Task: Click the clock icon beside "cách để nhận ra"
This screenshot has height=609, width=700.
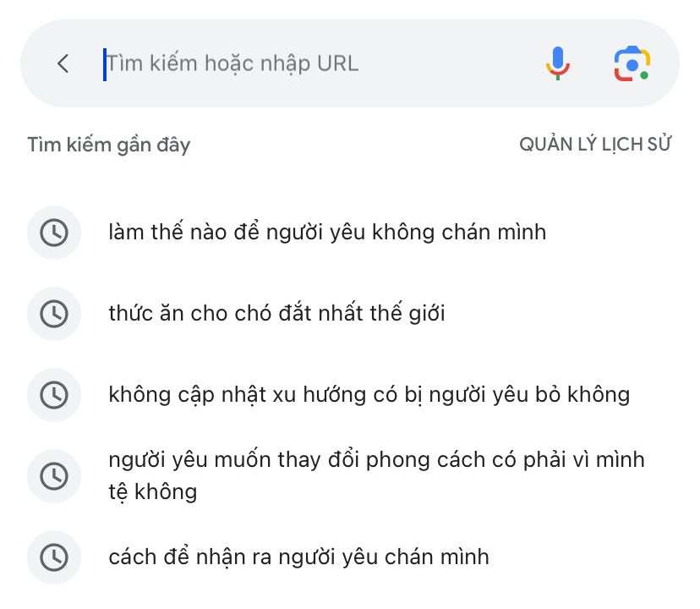Action: tap(54, 557)
